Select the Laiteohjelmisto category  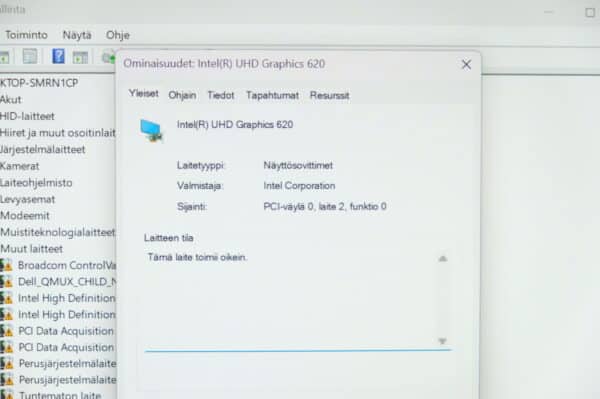pyautogui.click(x=36, y=182)
